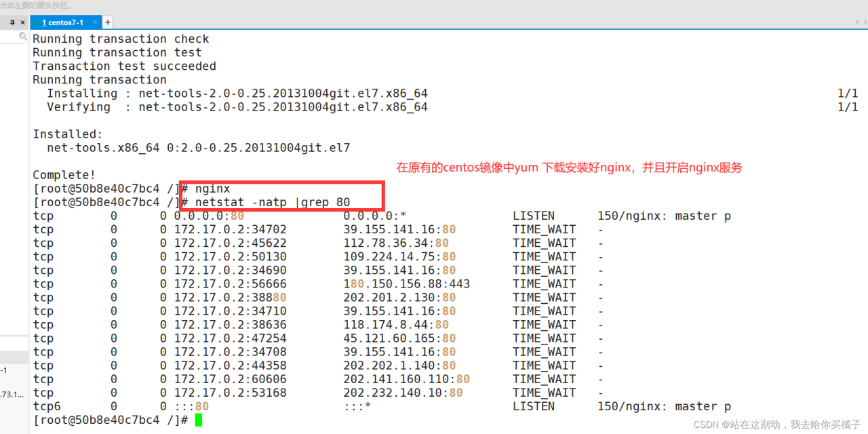Viewport: 868px width, 434px height.
Task: Close the left session panel
Action: pos(22,22)
